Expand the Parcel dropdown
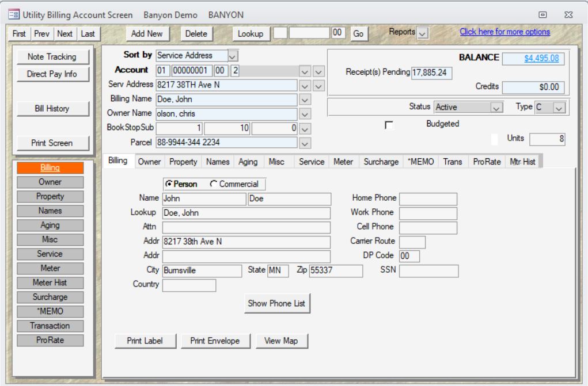588x386 pixels. (305, 143)
